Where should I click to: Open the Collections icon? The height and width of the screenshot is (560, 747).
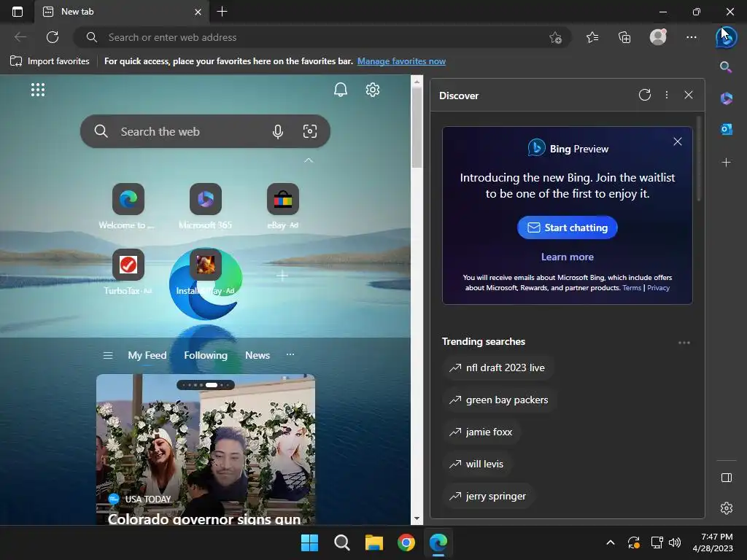(x=624, y=37)
